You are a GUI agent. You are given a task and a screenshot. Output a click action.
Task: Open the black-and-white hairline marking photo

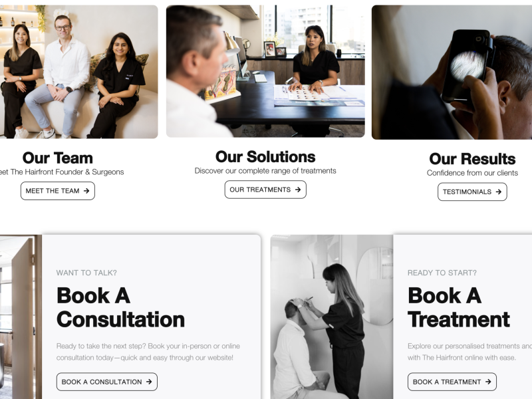pos(332,317)
